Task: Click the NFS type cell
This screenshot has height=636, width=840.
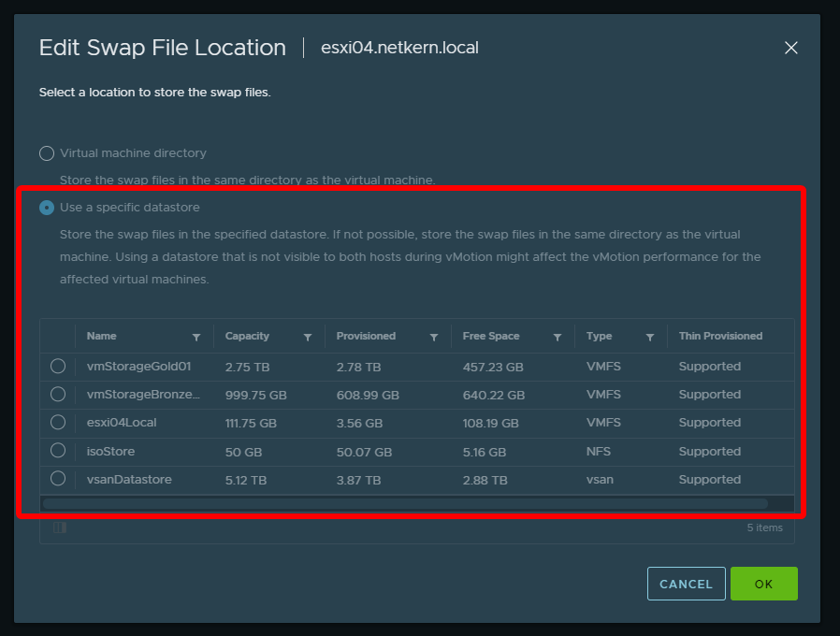Action: click(599, 451)
